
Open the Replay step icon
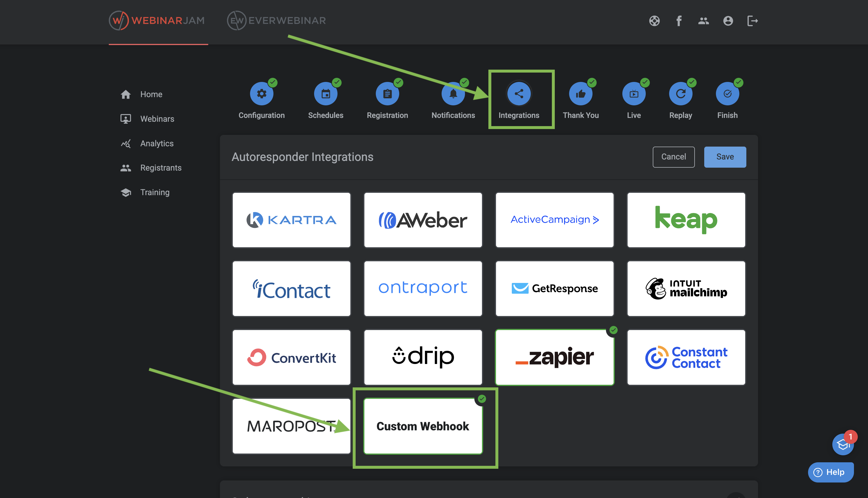point(681,94)
